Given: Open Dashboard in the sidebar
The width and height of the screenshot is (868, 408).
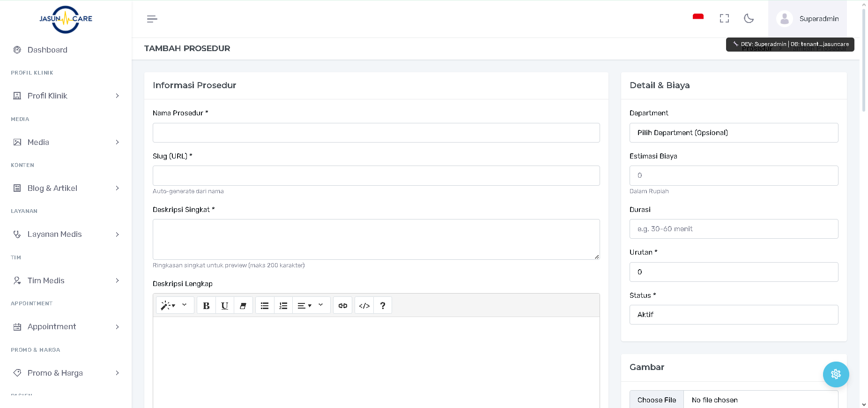Looking at the screenshot, I should click(x=47, y=50).
